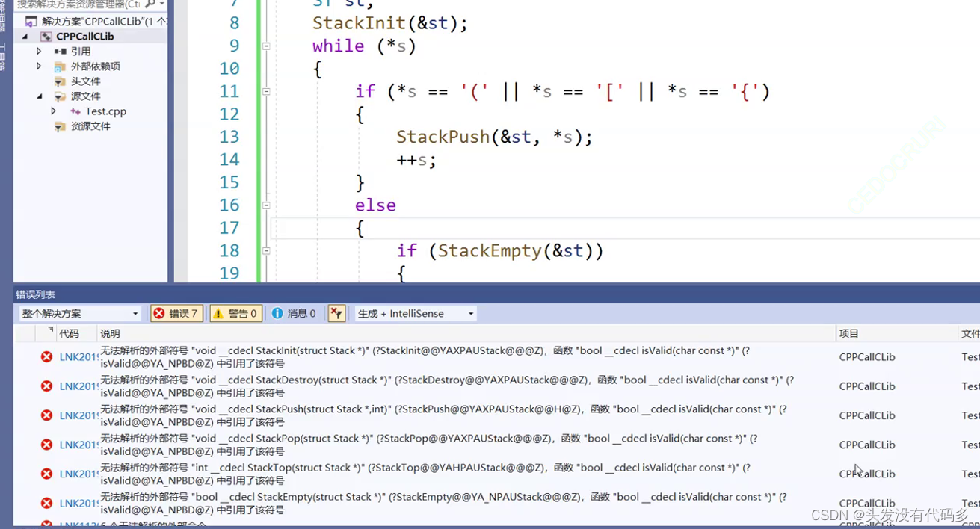Open the 生成 + IntelliSense dropdown
This screenshot has width=980, height=529.
(x=416, y=314)
